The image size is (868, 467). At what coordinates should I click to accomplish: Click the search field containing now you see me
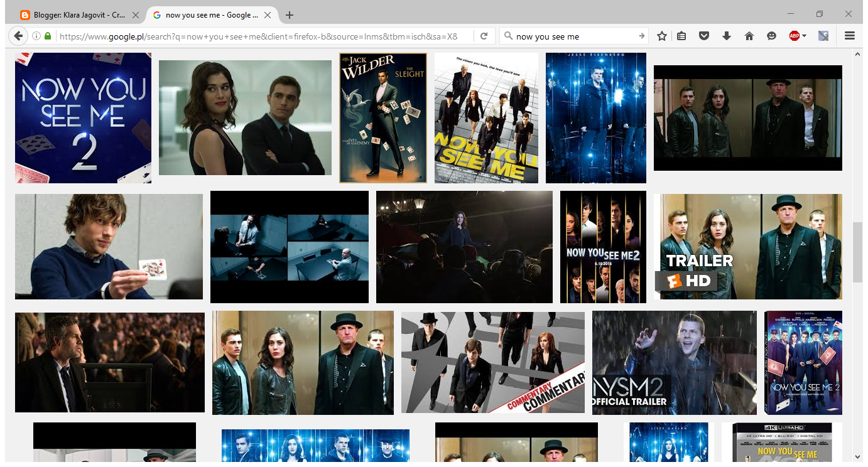pyautogui.click(x=575, y=36)
